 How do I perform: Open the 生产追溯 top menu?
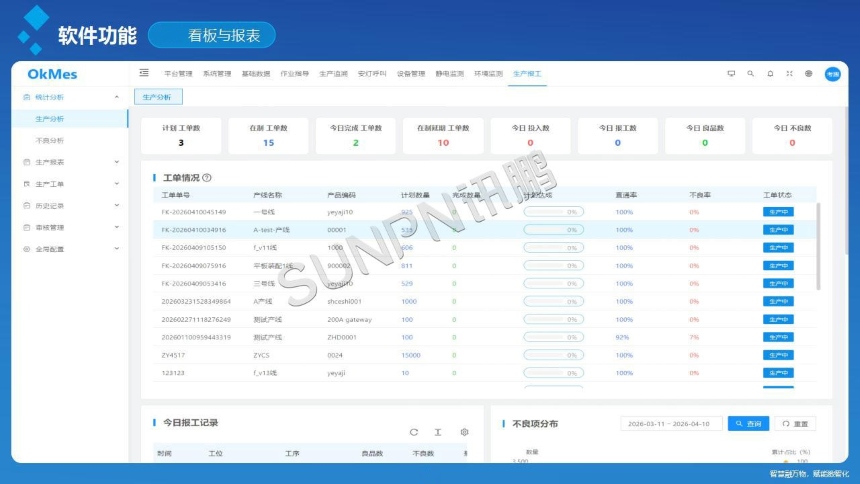click(x=333, y=74)
